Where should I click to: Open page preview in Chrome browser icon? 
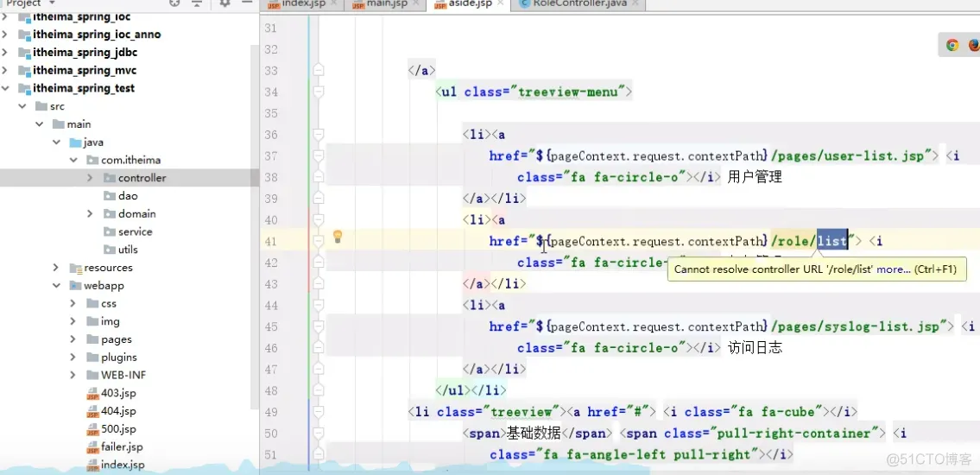tap(952, 45)
